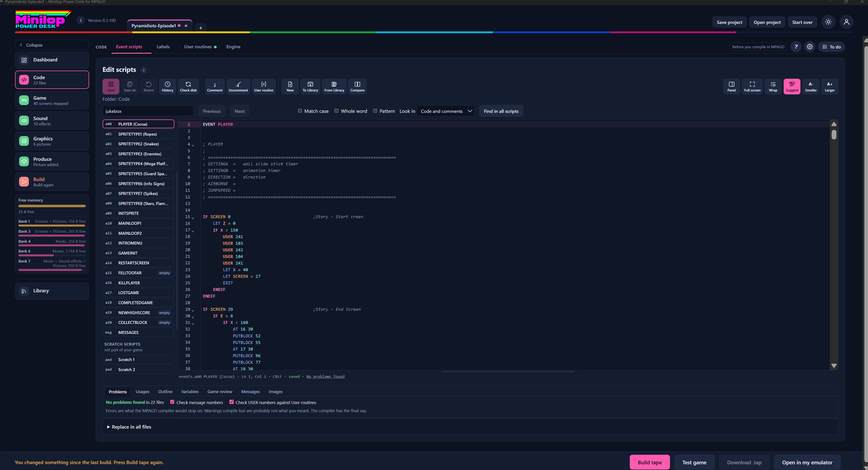
Task: Make editor text Larger
Action: [x=830, y=86]
